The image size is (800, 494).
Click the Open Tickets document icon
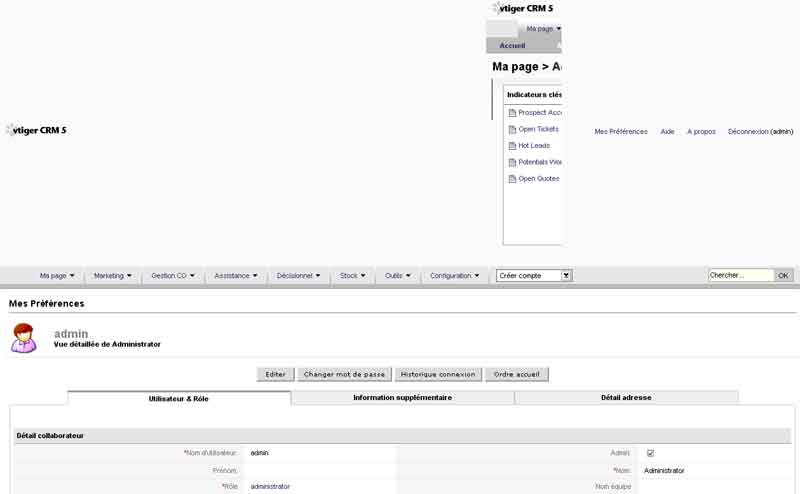[512, 129]
